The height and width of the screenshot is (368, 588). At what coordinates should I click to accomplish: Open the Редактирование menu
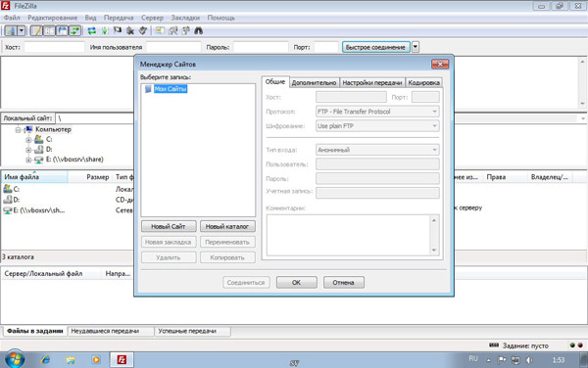[53, 18]
